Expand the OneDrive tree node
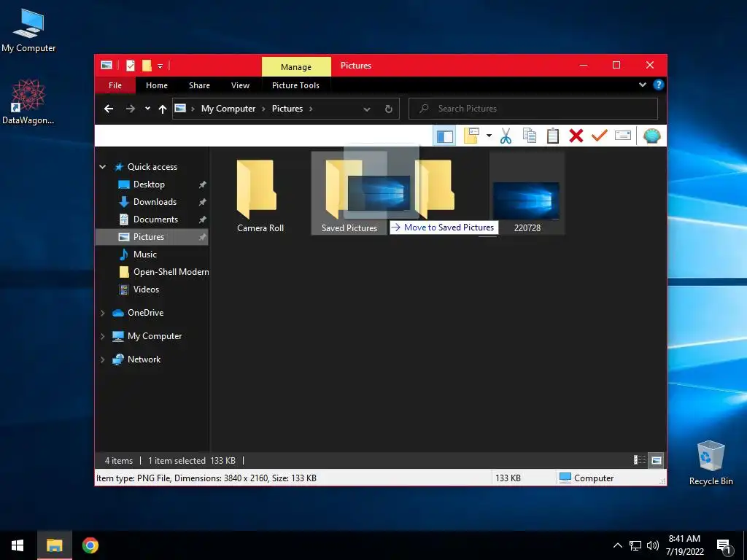The width and height of the screenshot is (747, 560). point(102,313)
